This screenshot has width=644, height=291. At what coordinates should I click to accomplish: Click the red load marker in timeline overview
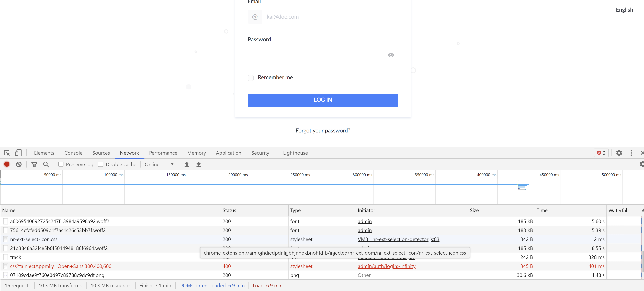pyautogui.click(x=518, y=191)
